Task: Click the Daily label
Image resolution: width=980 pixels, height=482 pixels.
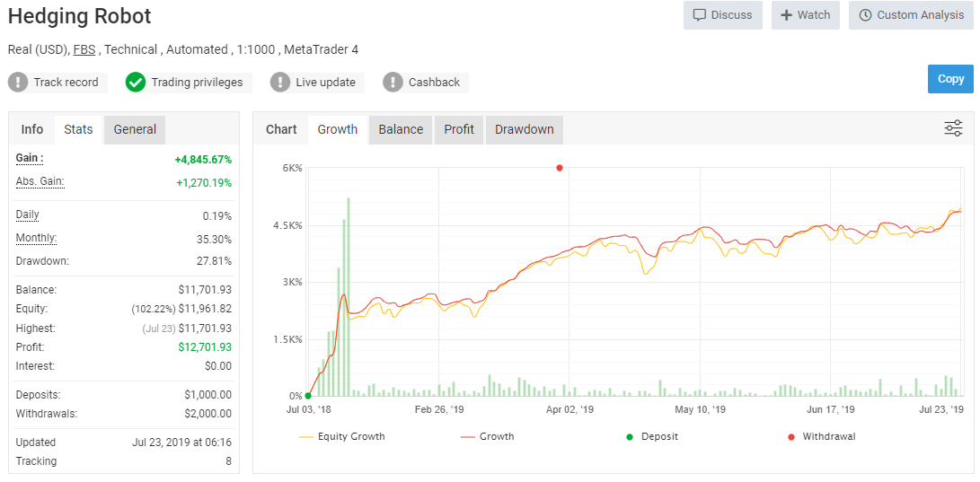Action: click(28, 215)
